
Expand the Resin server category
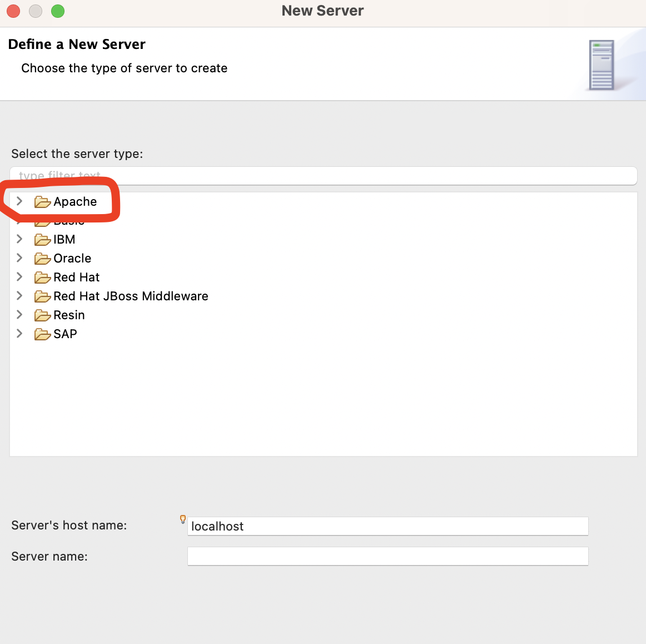[19, 315]
